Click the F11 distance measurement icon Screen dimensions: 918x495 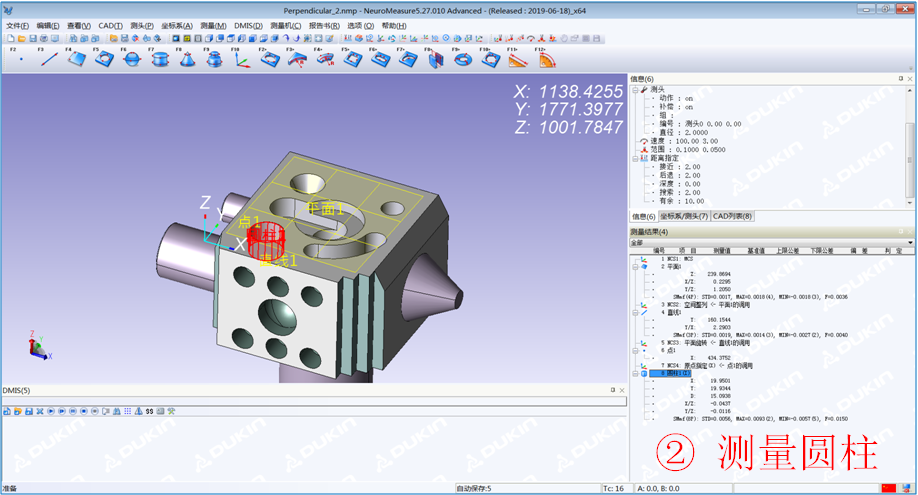click(x=518, y=60)
